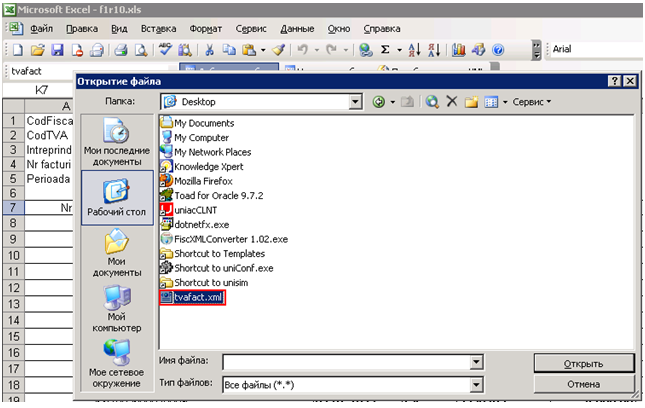Select Мои документы in places bar
Screen dimensions: 645x408
(117, 253)
